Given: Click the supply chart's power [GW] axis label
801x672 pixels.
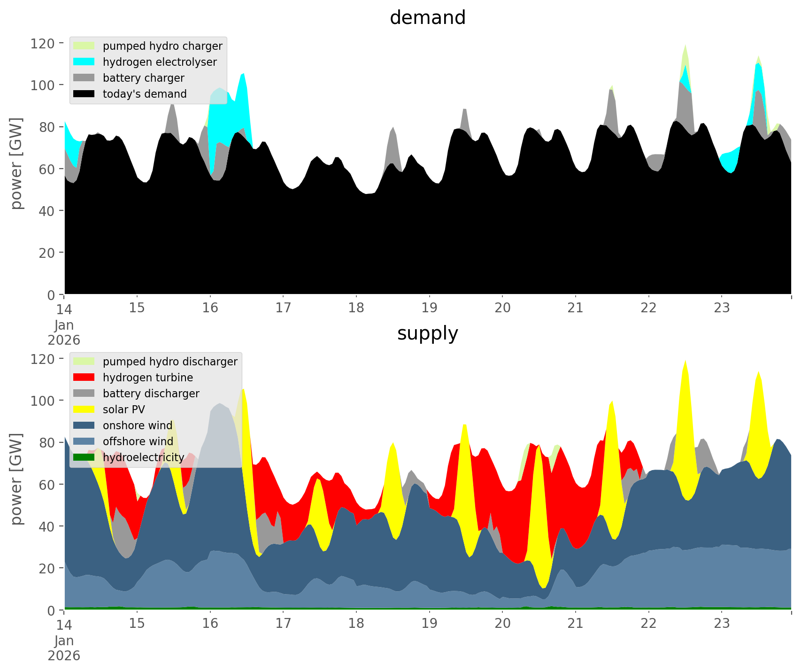Looking at the screenshot, I should coord(16,479).
